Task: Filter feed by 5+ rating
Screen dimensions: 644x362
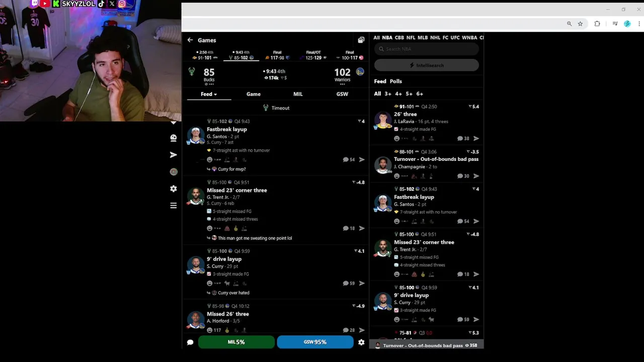Action: click(x=409, y=94)
